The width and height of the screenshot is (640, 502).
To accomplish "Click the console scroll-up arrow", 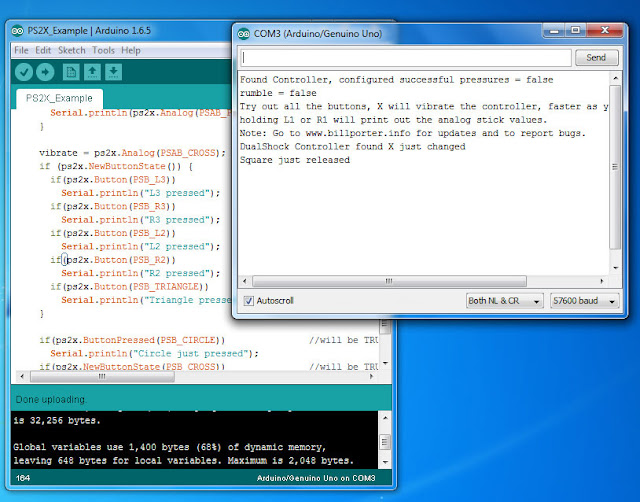I will point(385,418).
